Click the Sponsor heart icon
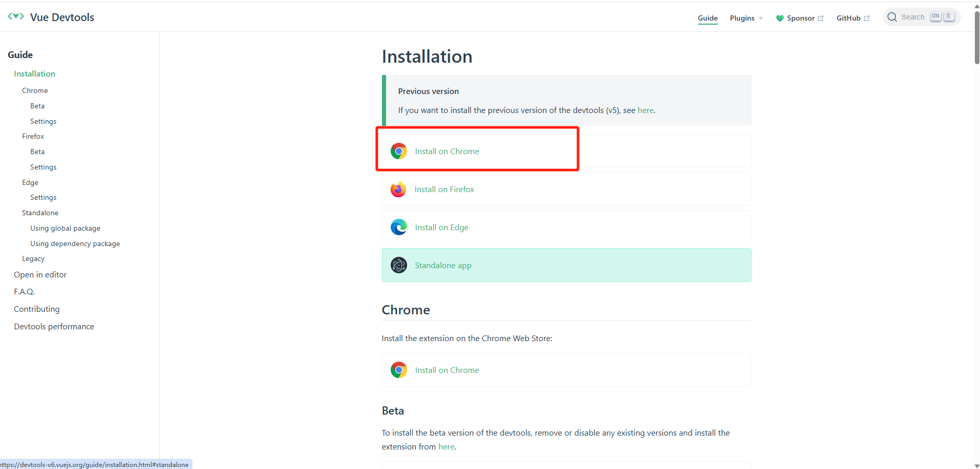The image size is (980, 469). [779, 18]
